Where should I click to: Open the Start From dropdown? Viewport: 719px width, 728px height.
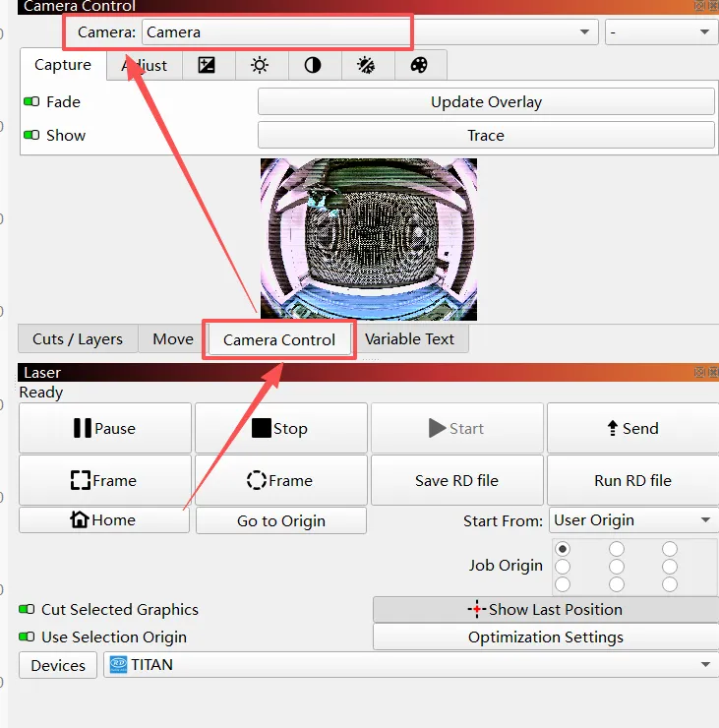pos(632,520)
